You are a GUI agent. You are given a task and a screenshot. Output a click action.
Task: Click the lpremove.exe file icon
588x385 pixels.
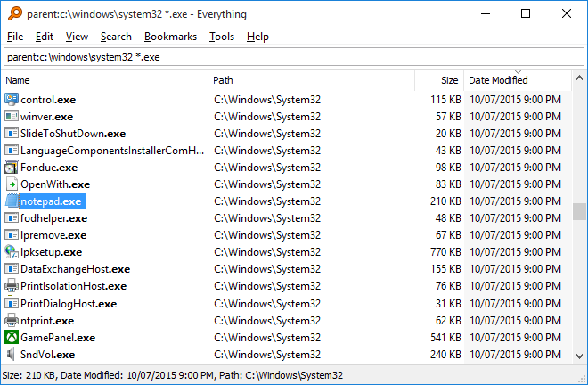pyautogui.click(x=12, y=235)
